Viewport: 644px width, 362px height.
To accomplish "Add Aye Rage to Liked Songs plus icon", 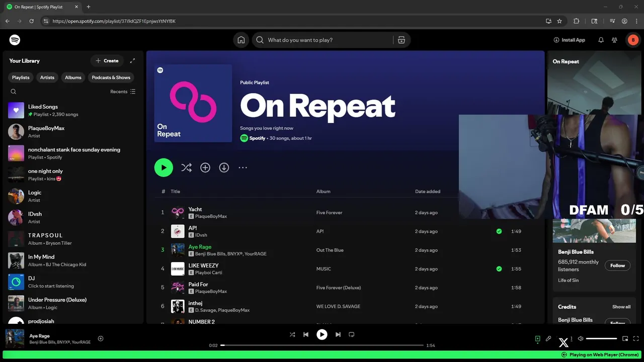I will pos(101,338).
